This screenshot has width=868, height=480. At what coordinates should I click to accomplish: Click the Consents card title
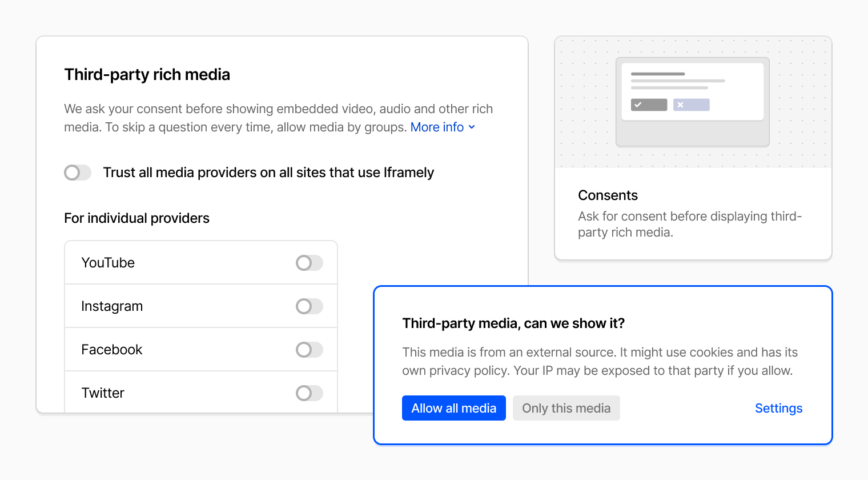coord(608,195)
